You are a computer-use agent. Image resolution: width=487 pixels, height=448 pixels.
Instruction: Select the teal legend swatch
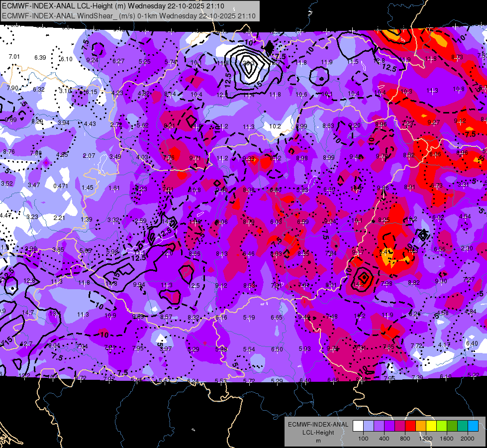click(463, 426)
